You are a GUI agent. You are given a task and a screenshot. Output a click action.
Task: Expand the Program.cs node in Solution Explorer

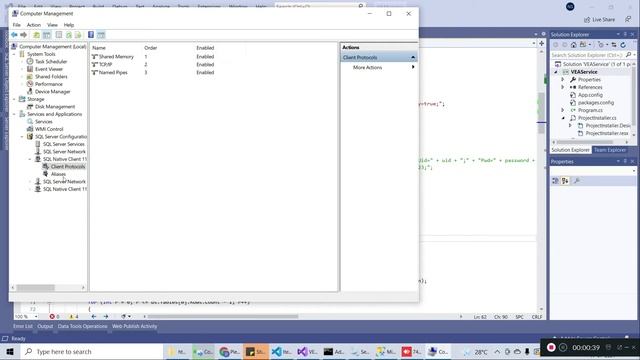[562, 110]
